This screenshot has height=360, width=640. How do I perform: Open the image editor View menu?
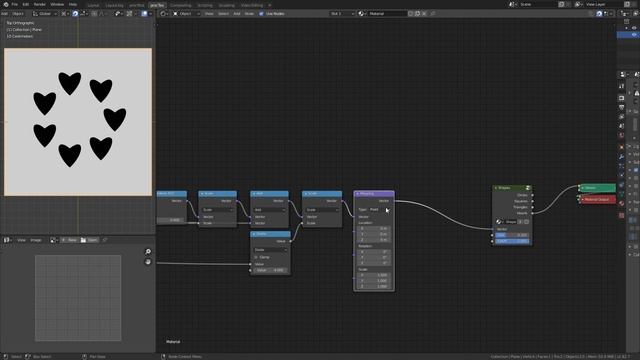[21, 240]
